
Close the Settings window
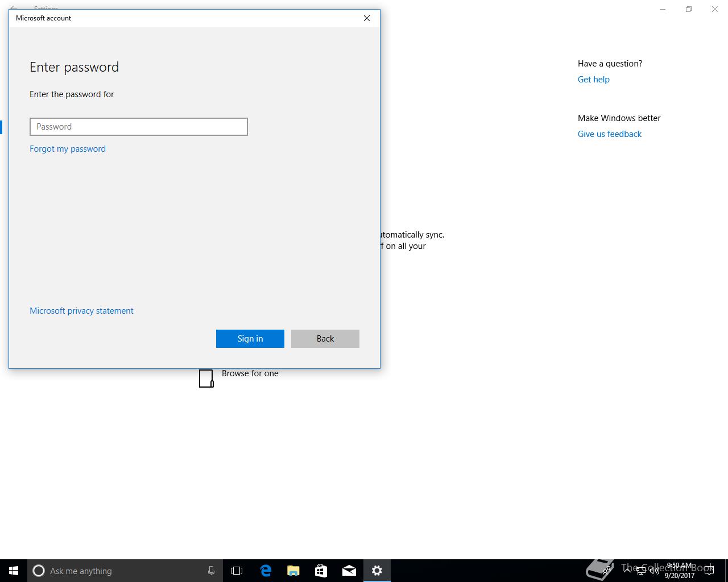point(715,9)
